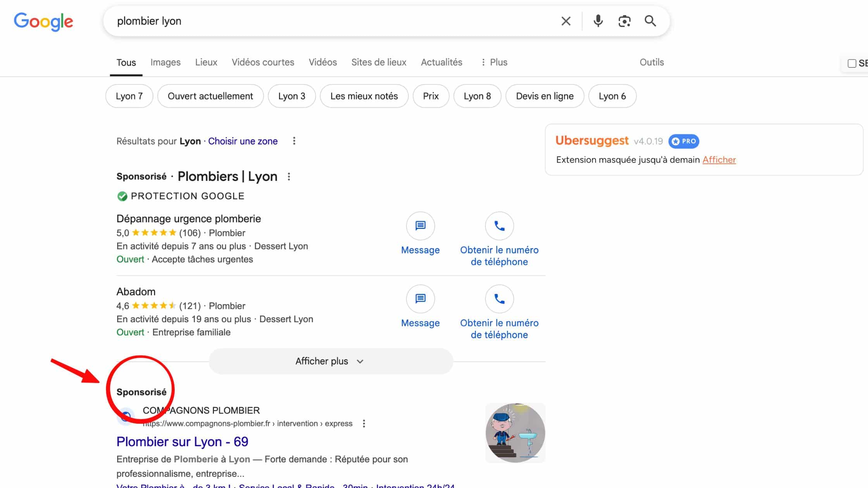
Task: Start voice search with microphone icon
Action: [598, 21]
